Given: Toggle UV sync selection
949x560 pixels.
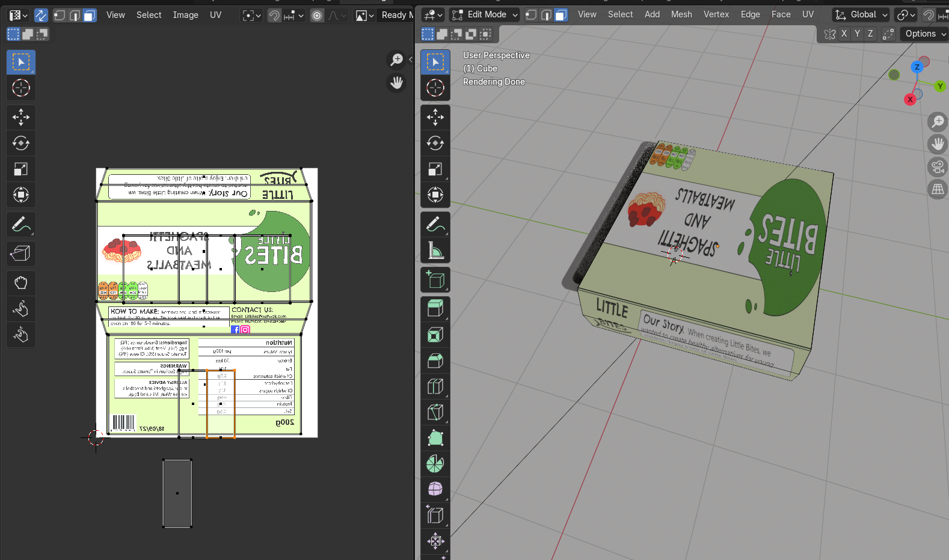Looking at the screenshot, I should 41,15.
